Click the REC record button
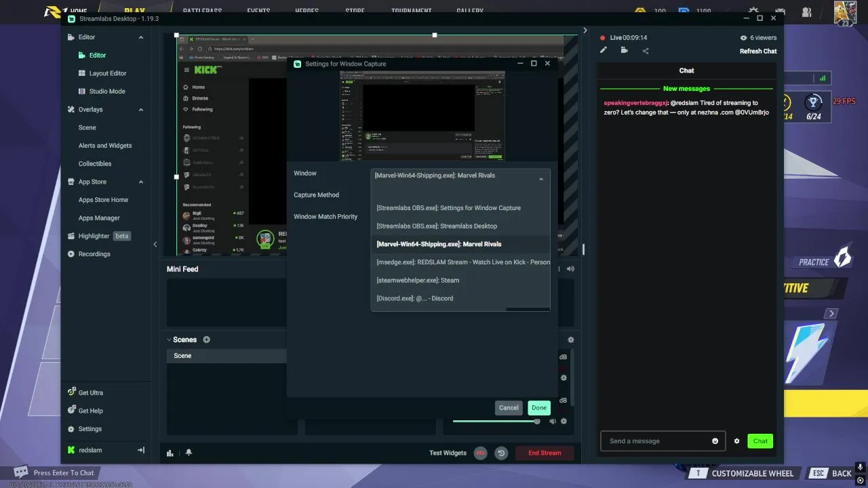The height and width of the screenshot is (488, 868). coord(480,453)
